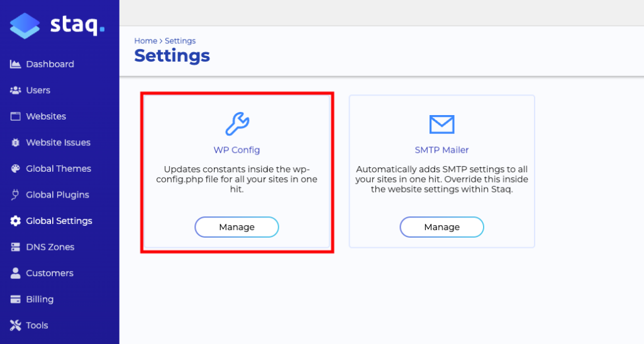Click the SMTP Mailer envelope icon
This screenshot has width=644, height=344.
[x=441, y=124]
